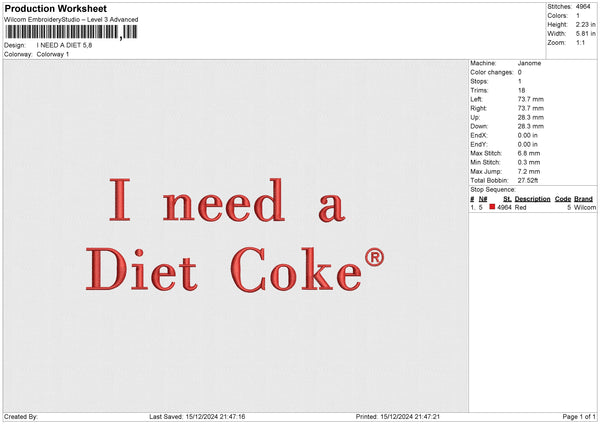
Task: Click the Width value 5.81 in
Action: point(585,34)
